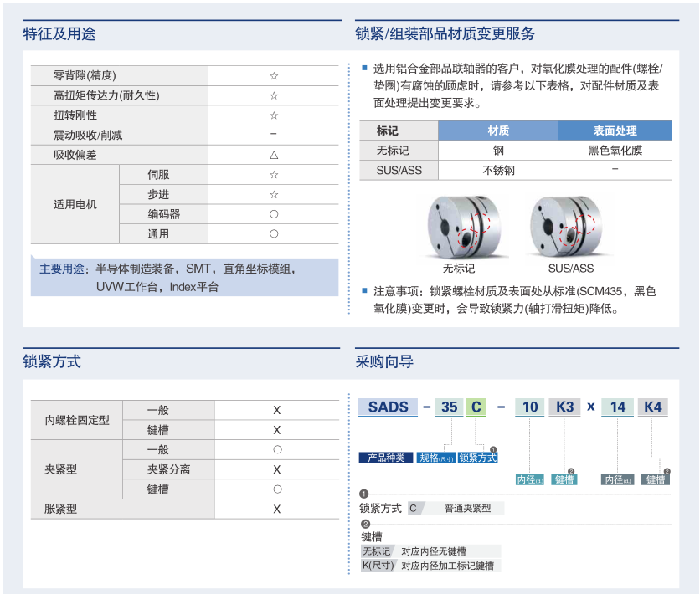The width and height of the screenshot is (700, 594).
Task: Click the star in the 零背隙(精度) row
Action: point(274,75)
